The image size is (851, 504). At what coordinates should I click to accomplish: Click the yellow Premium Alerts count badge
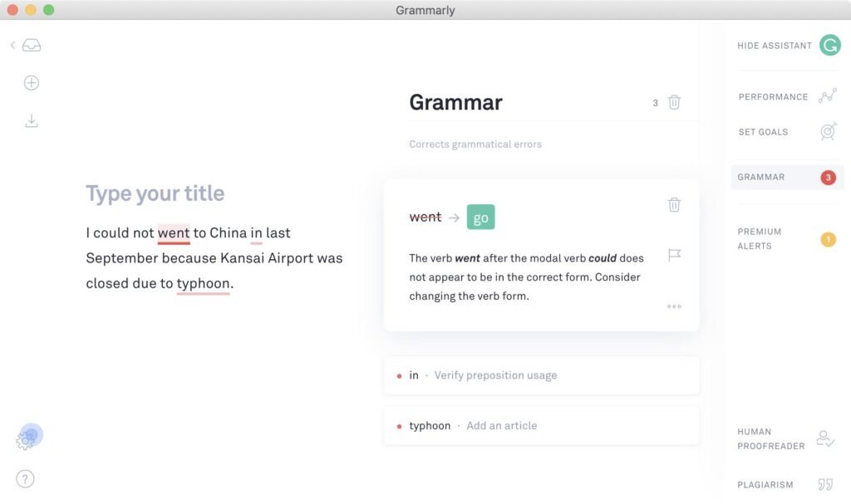click(x=829, y=239)
